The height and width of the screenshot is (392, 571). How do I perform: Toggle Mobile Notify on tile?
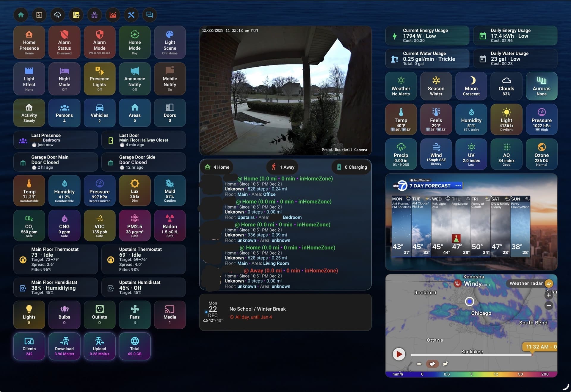tap(170, 79)
